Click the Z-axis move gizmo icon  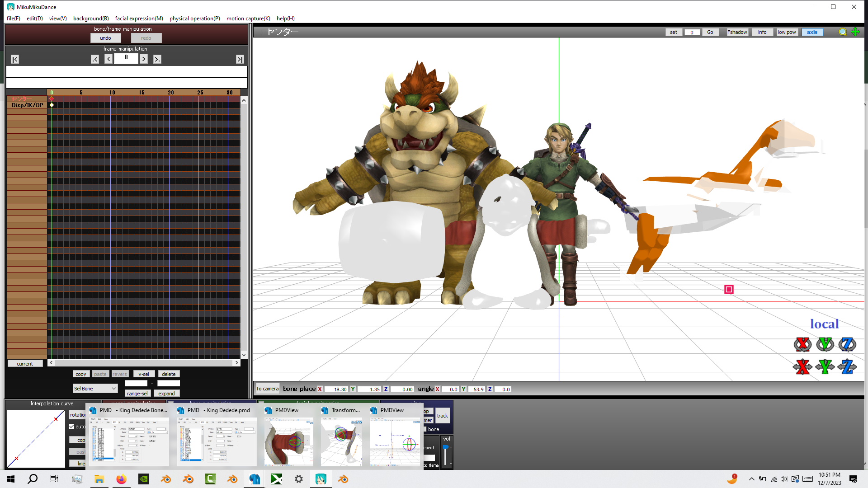click(847, 366)
